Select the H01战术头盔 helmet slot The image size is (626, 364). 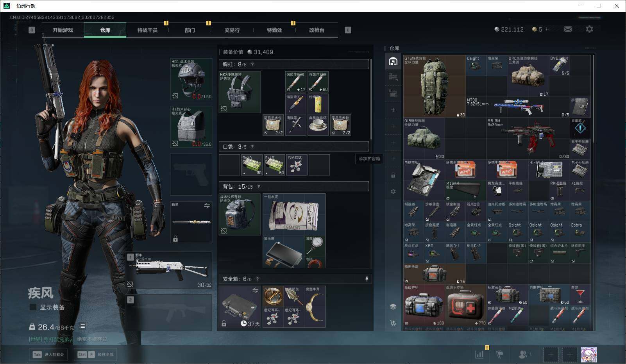point(191,79)
